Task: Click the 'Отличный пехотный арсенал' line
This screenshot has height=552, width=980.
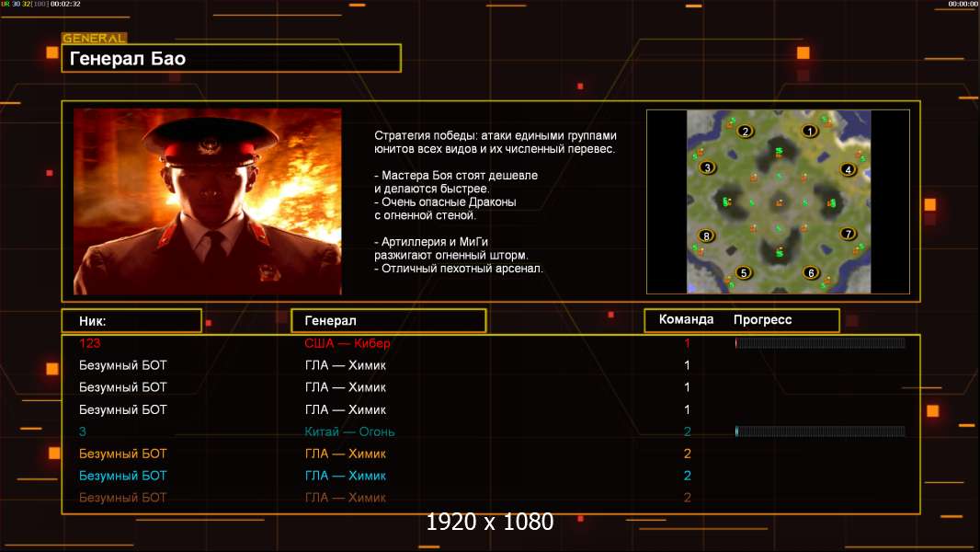Action: [459, 269]
